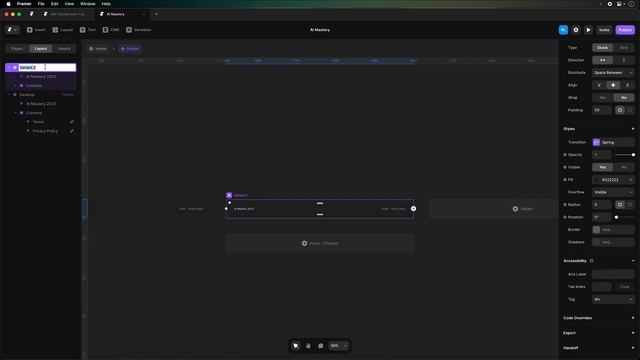This screenshot has height=360, width=640.
Task: Click link icon on Privacy Policy layer
Action: [72, 131]
